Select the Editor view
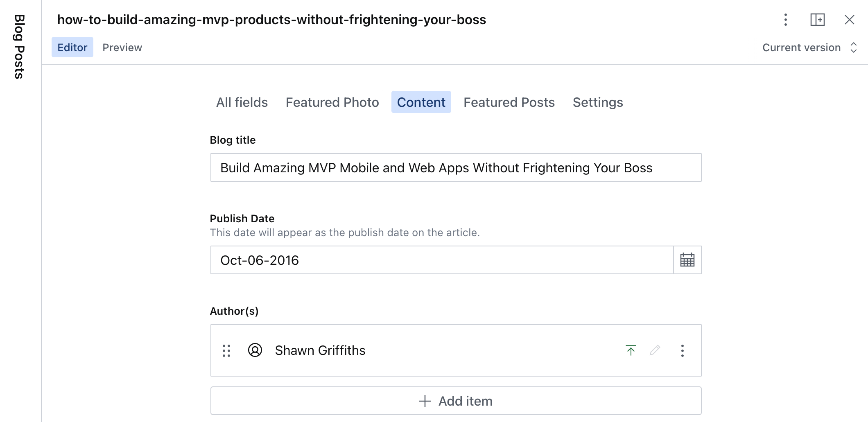The image size is (868, 422). pos(72,47)
